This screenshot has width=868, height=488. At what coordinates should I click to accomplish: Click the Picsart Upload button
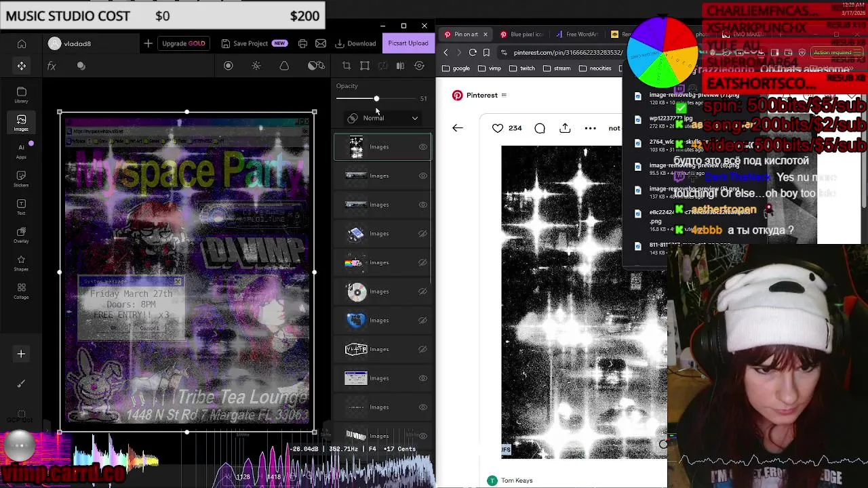click(408, 43)
